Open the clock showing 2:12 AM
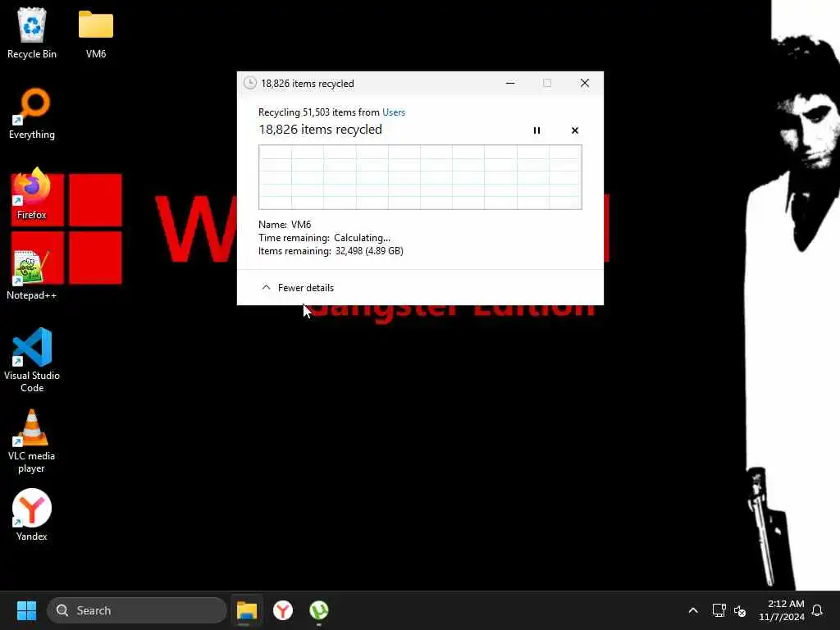The image size is (840, 630). click(x=782, y=610)
